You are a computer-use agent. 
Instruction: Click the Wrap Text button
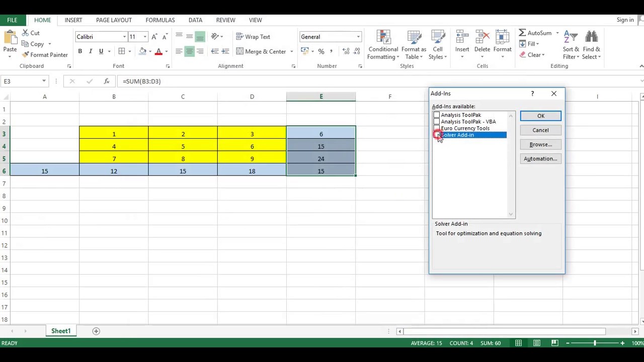[253, 37]
